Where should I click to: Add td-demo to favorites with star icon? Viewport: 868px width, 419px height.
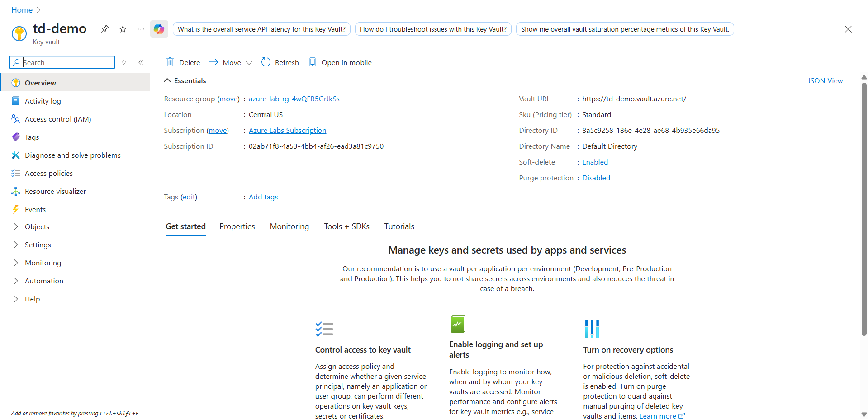click(123, 29)
